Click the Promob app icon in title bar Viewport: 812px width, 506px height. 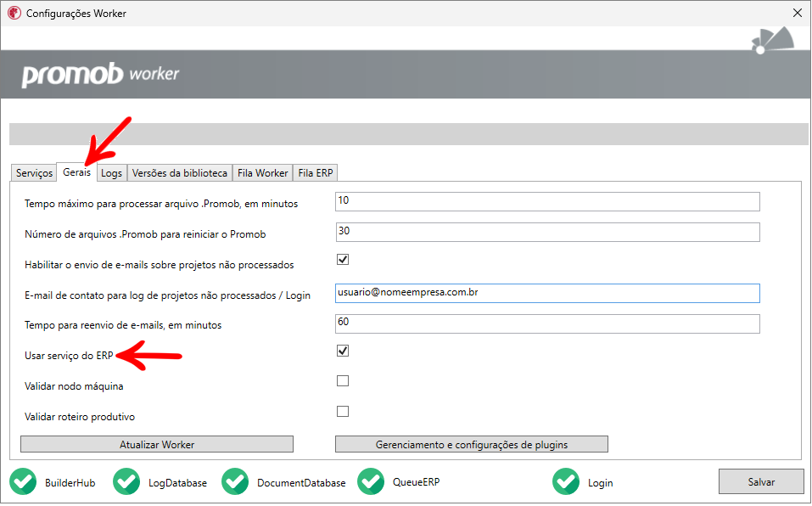[14, 13]
